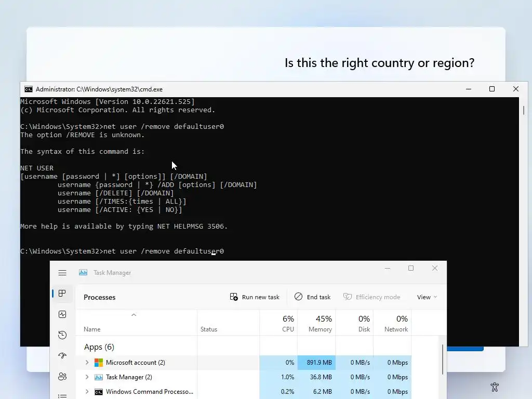The image size is (532, 399).
Task: Click Task Manager app icon in process row
Action: pyautogui.click(x=98, y=377)
